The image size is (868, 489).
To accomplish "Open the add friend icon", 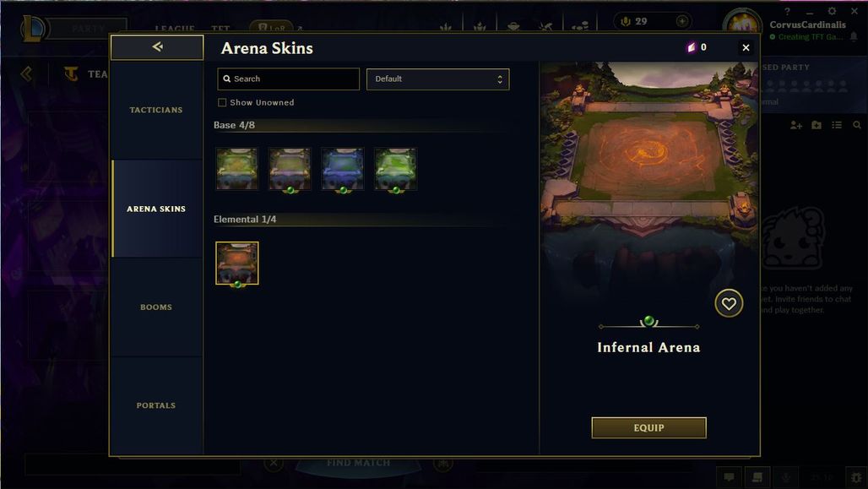I will tap(796, 125).
